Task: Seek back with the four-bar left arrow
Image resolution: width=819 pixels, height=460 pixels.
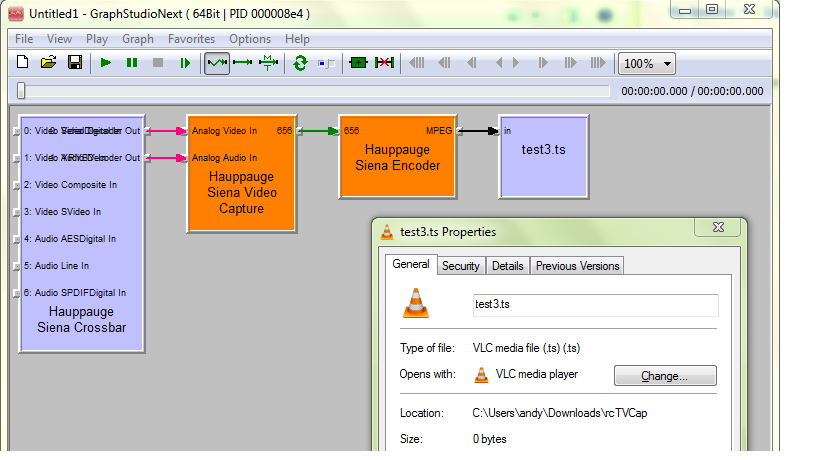Action: click(x=417, y=63)
